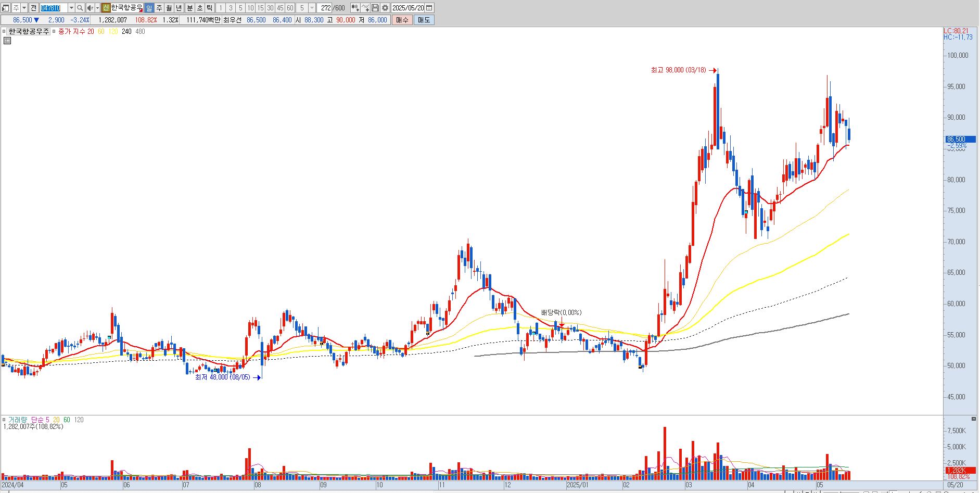980x493 pixels.
Task: Click the 종가 지수 moving average label
Action: pyautogui.click(x=72, y=31)
